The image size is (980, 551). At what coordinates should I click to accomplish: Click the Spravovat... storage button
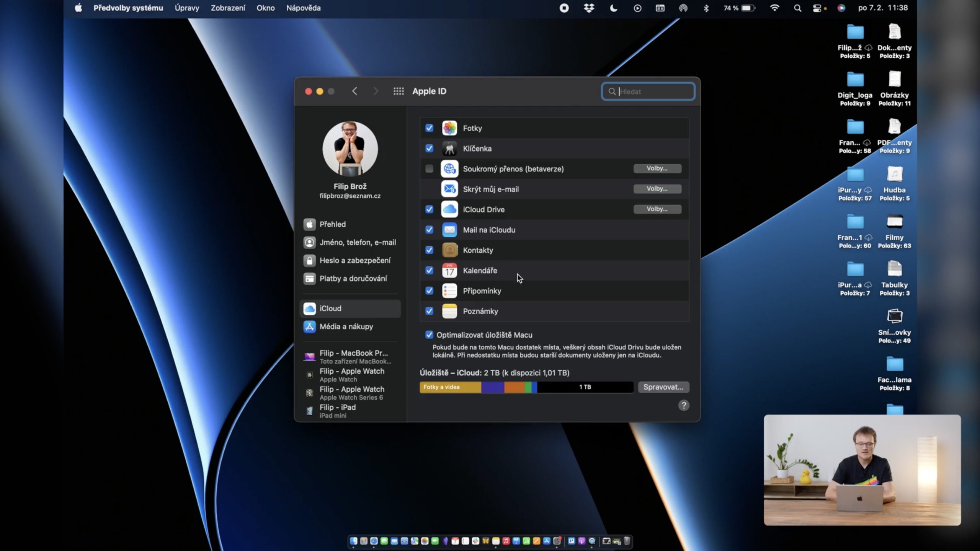pos(663,387)
